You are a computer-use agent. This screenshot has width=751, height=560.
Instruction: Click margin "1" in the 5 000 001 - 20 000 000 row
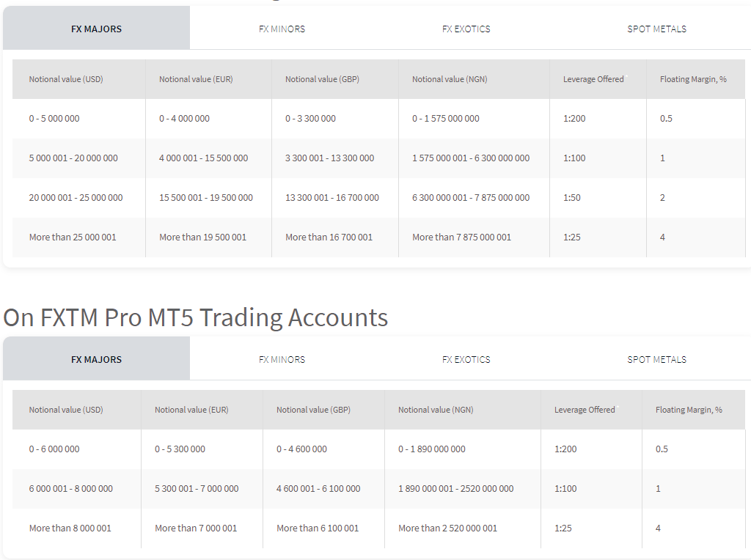[662, 158]
